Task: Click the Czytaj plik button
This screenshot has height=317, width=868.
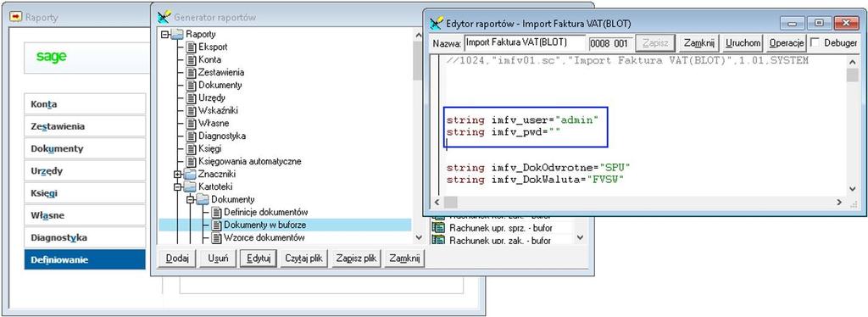Action: (304, 258)
